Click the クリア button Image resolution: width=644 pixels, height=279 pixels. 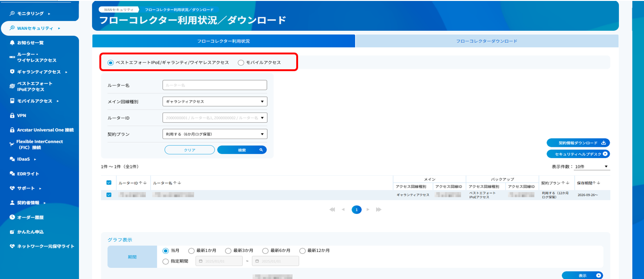[x=189, y=150]
